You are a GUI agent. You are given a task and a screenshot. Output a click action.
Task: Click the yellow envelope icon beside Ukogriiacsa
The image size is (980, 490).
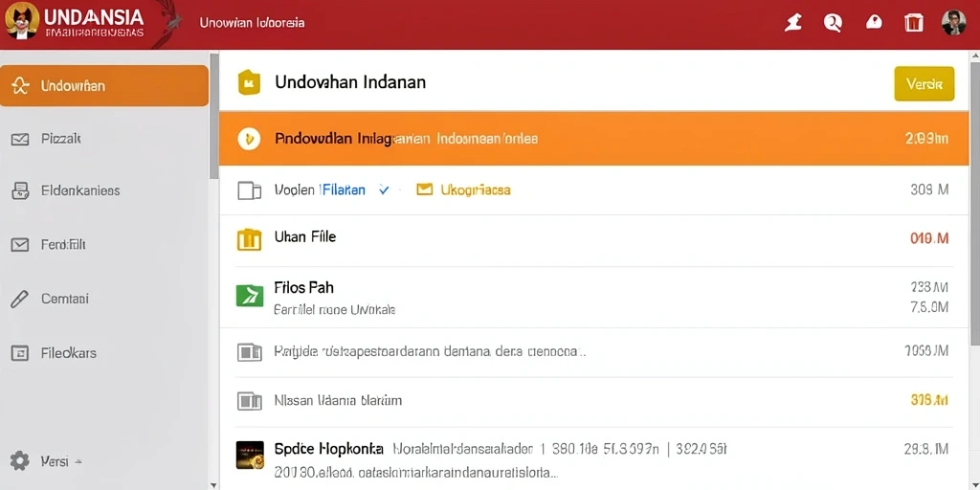pyautogui.click(x=424, y=189)
